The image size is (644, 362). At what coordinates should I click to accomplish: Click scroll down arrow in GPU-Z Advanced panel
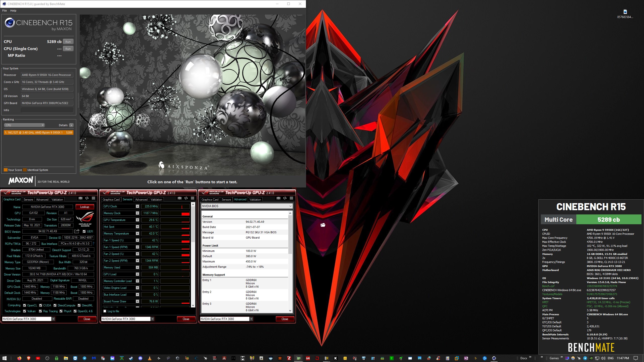point(290,311)
